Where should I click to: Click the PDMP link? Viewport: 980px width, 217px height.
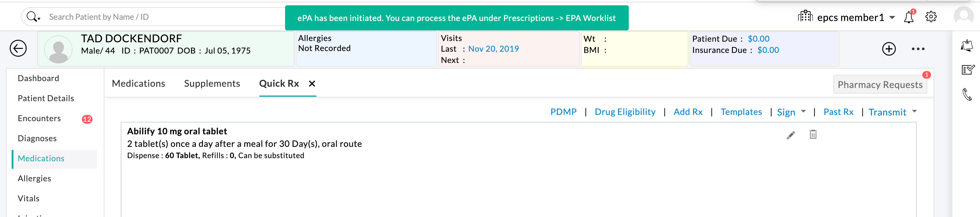point(563,112)
